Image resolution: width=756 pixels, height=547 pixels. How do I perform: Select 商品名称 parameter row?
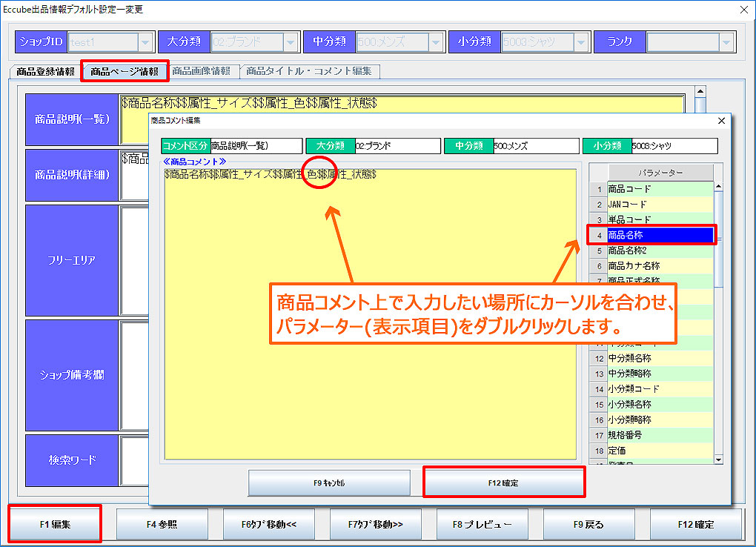(660, 235)
